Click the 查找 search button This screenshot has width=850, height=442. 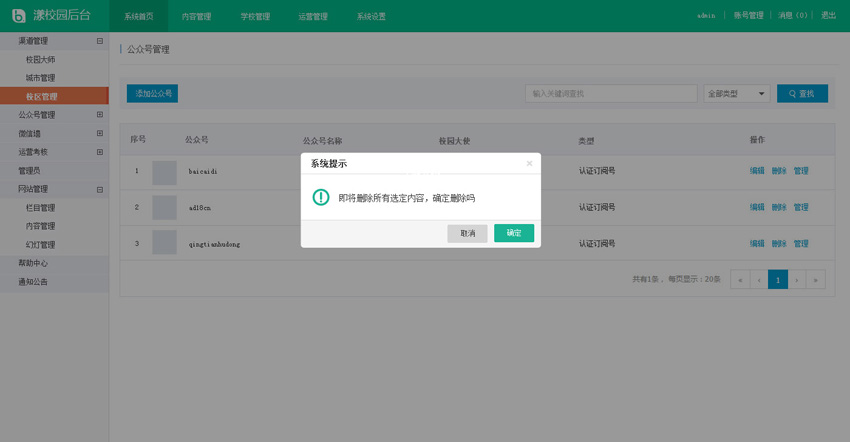pyautogui.click(x=802, y=93)
